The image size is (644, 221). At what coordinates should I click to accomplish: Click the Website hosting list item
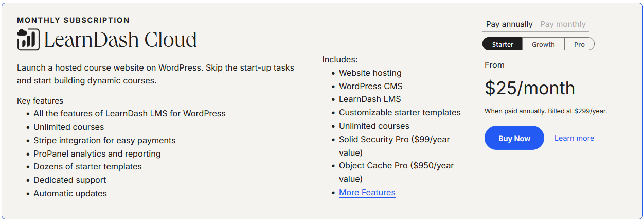pos(370,73)
